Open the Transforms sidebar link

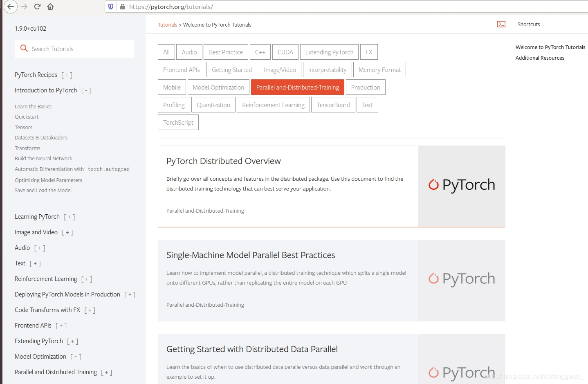pos(27,148)
